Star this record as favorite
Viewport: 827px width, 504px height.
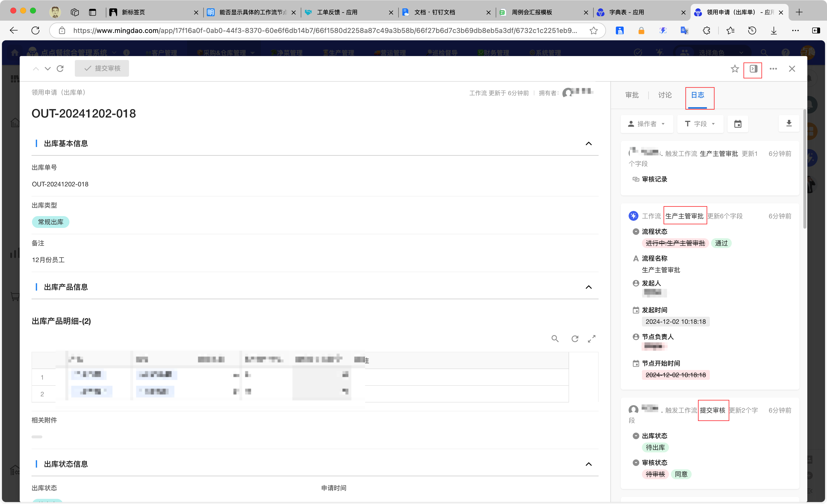point(735,69)
